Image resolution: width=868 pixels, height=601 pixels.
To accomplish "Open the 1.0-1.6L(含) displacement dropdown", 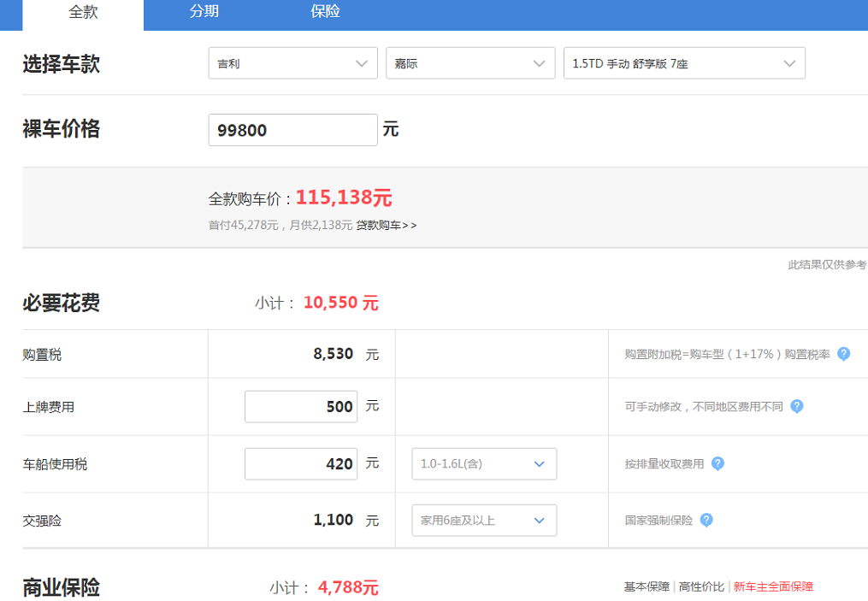I will pos(484,463).
